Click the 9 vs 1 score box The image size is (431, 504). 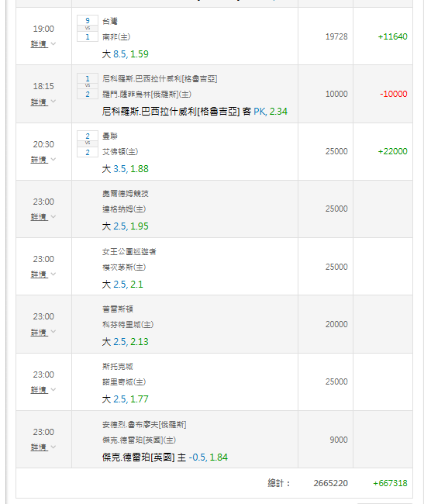[x=88, y=29]
